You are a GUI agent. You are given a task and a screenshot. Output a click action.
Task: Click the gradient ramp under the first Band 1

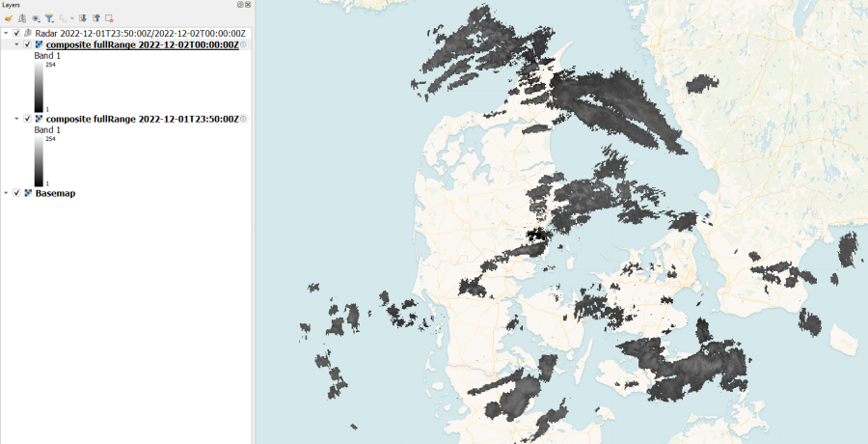pyautogui.click(x=39, y=87)
